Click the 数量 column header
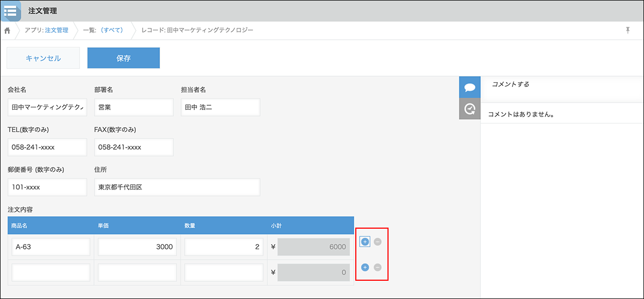Image resolution: width=644 pixels, height=299 pixels. click(224, 225)
